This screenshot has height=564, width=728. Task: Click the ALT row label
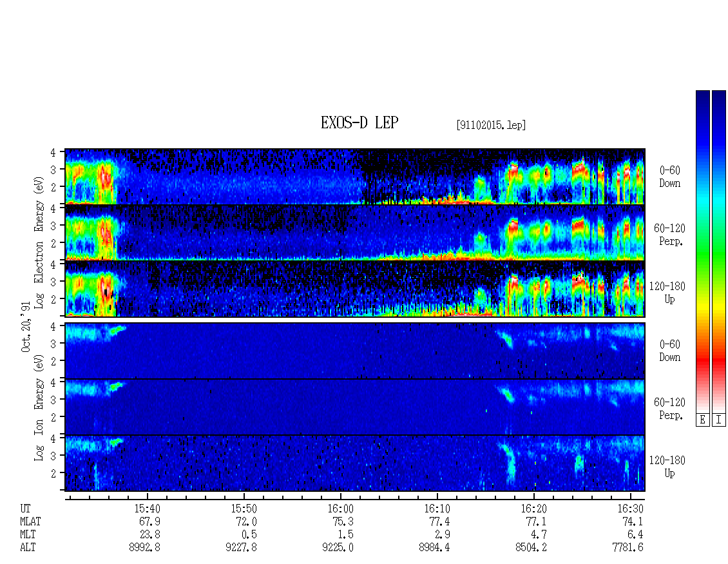tap(28, 548)
